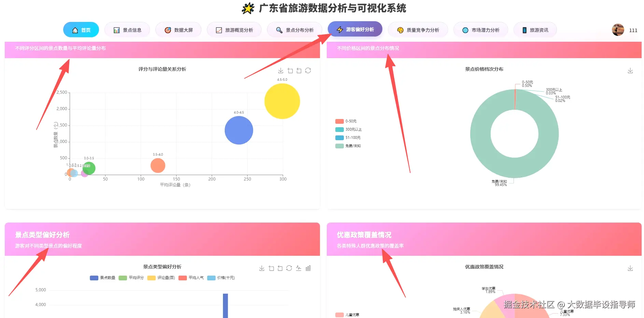Download the 优惠政策覆盖情况 pie chart
644x318 pixels.
630,268
